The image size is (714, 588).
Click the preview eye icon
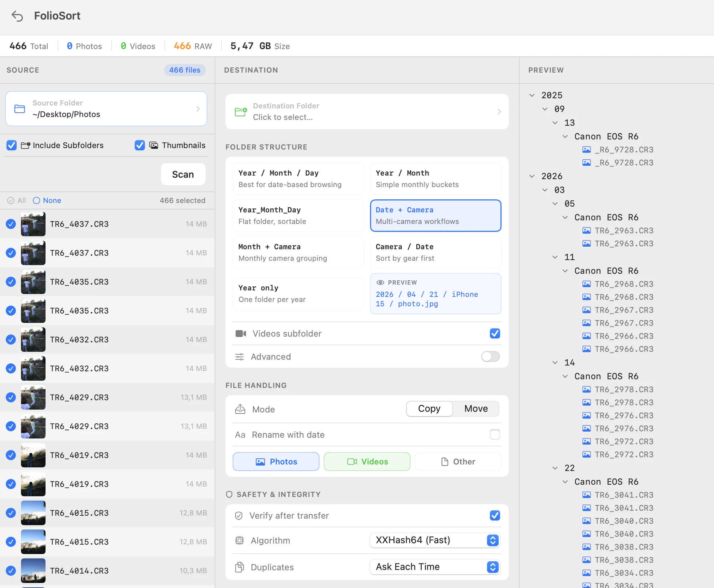(x=380, y=282)
